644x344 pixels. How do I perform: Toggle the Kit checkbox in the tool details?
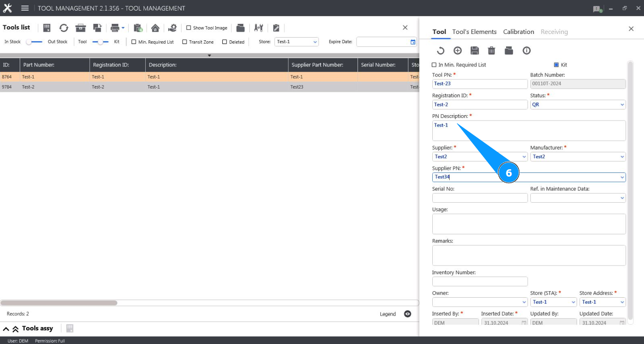pos(556,65)
